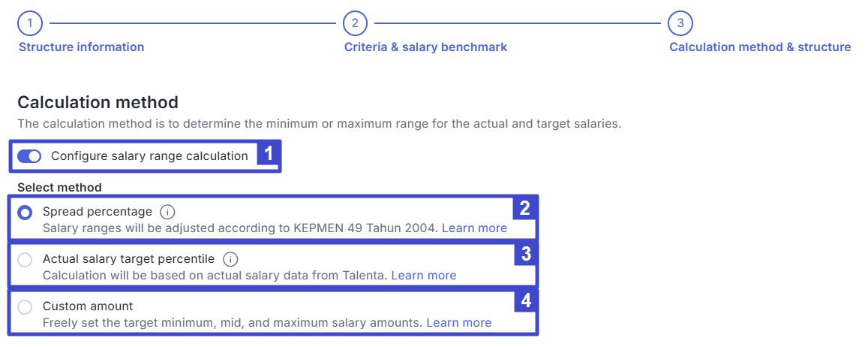The image size is (868, 347).
Task: Go to Criteria & salary benchmark step
Action: [x=425, y=47]
